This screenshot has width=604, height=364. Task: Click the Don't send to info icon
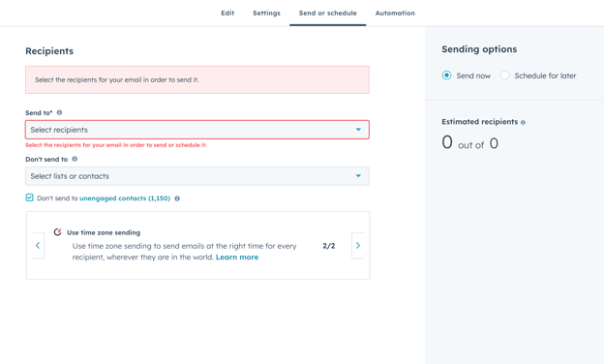[75, 159]
